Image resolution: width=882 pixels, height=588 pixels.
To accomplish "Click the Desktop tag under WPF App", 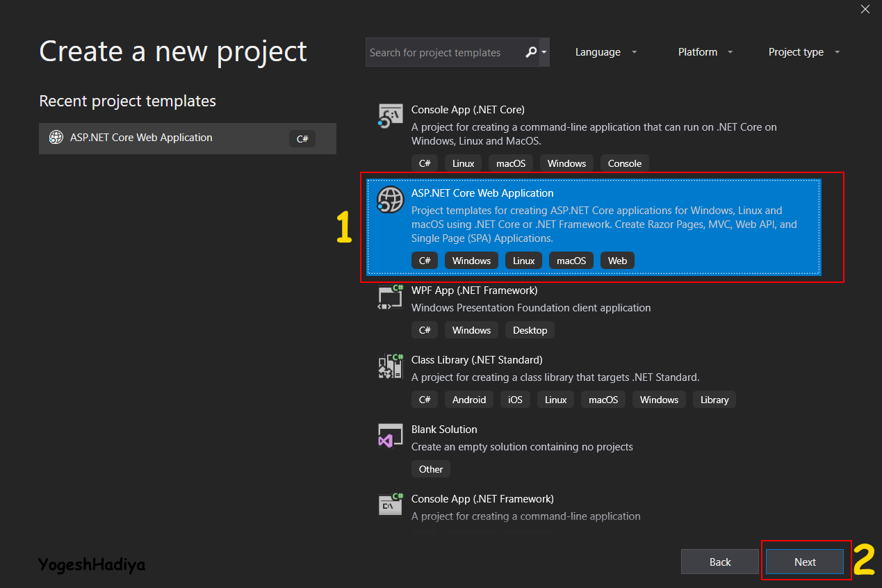I will [x=530, y=330].
